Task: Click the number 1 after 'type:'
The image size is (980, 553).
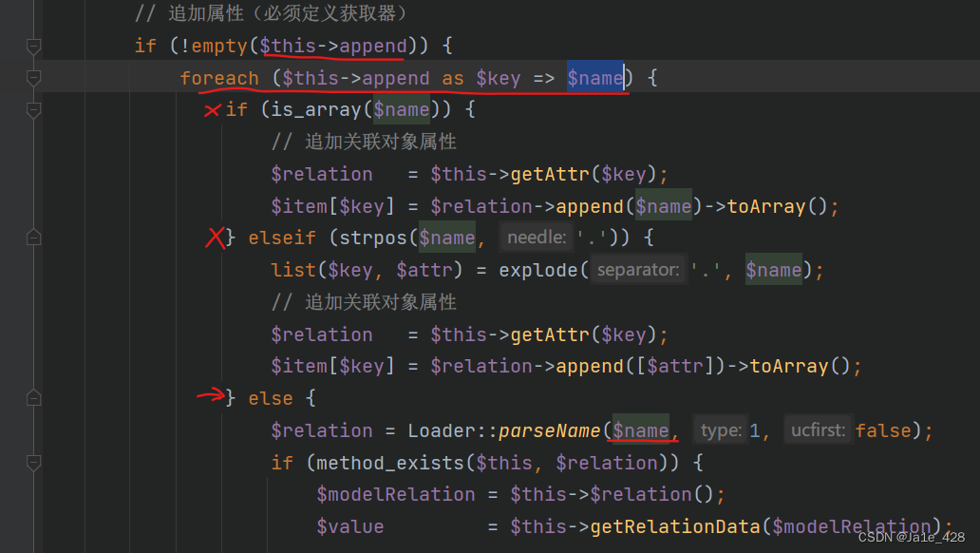Action: pos(755,430)
